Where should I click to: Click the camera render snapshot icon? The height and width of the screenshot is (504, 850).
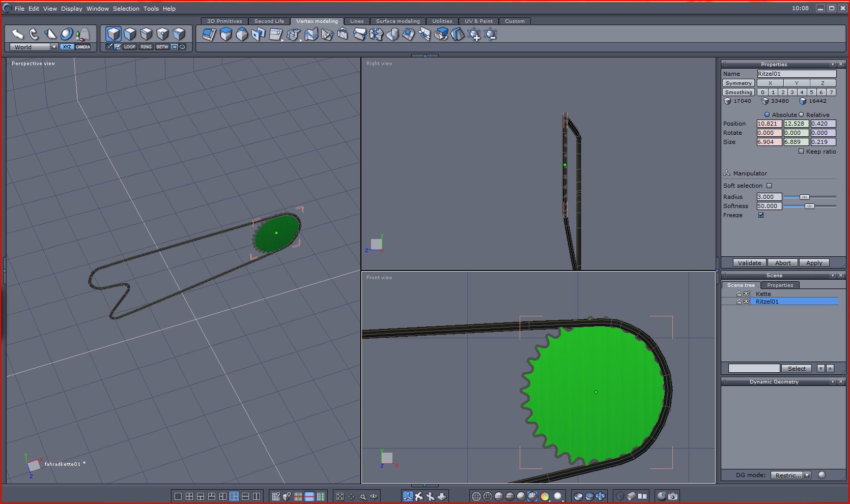coord(673,496)
